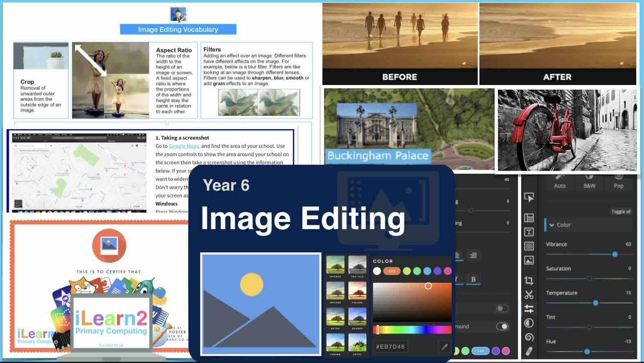Screen dimensions: 644x363
Task: Enable the disabled toggle above background
Action: pyautogui.click(x=502, y=308)
